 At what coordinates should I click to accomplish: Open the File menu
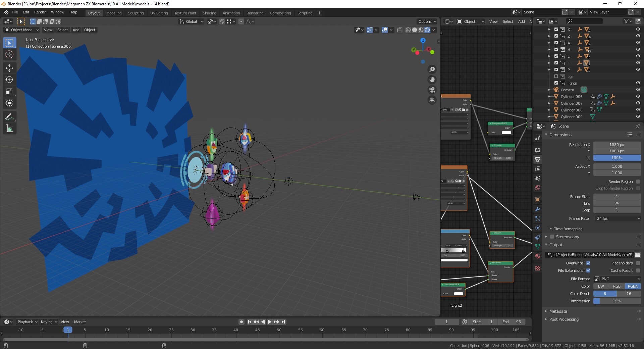pos(15,12)
